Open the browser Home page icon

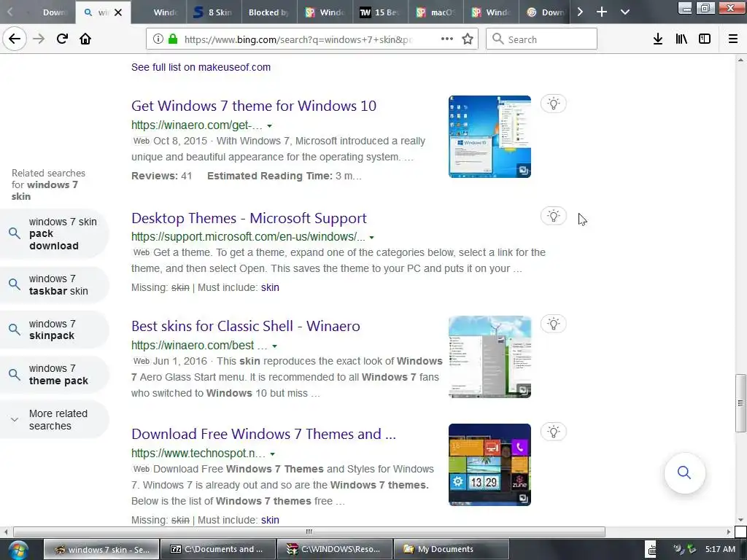point(85,39)
